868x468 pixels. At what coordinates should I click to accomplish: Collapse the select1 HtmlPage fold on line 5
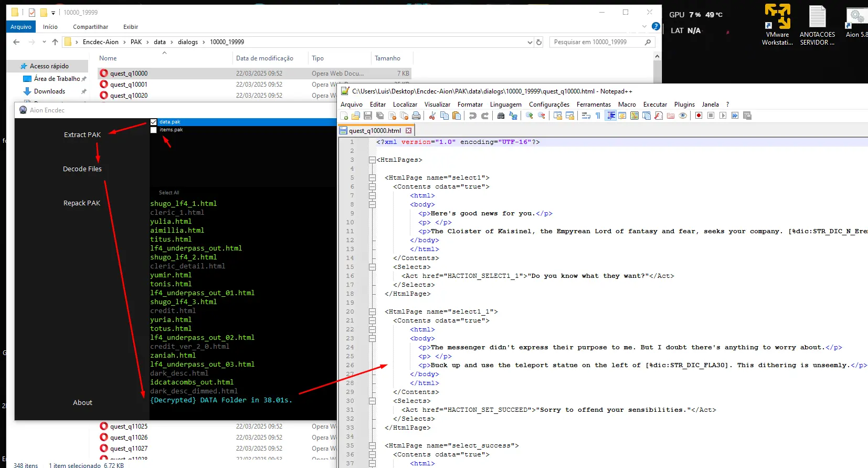372,178
